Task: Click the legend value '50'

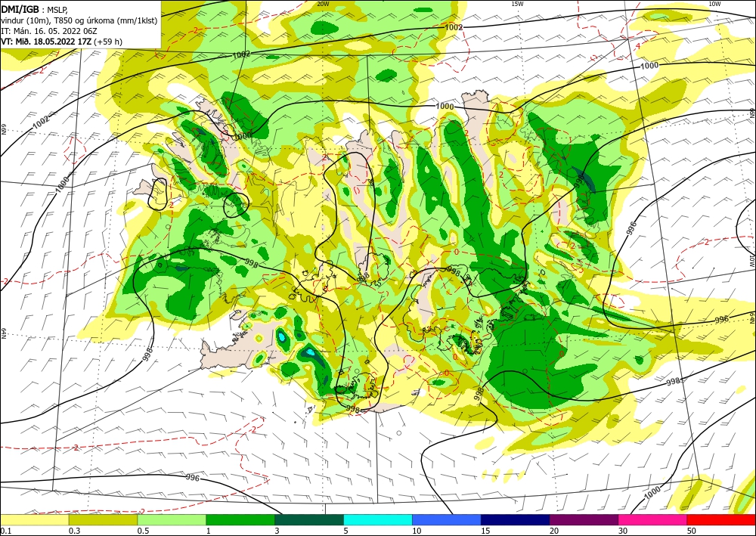Action: 692,531
